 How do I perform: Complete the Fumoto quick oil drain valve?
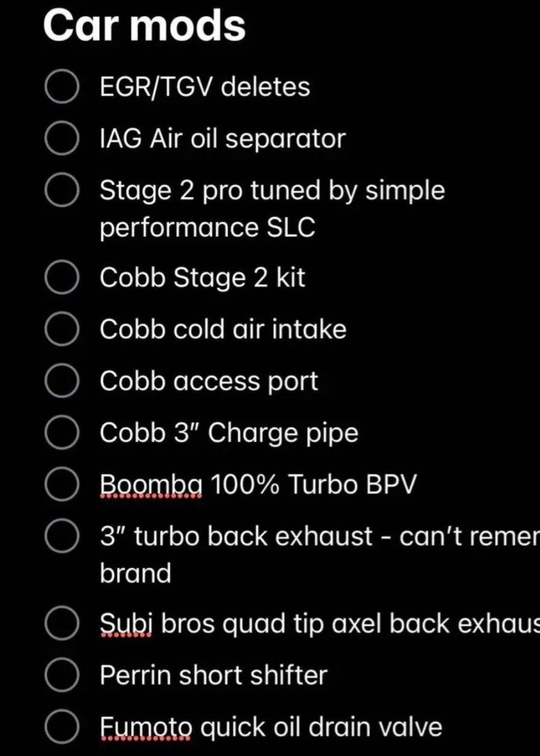(x=62, y=728)
